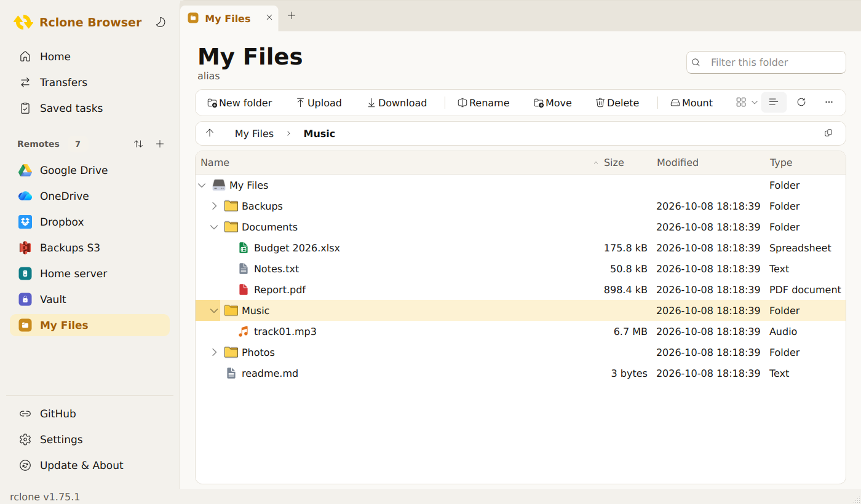Click the Filter this folder field
861x504 pixels.
(x=766, y=62)
